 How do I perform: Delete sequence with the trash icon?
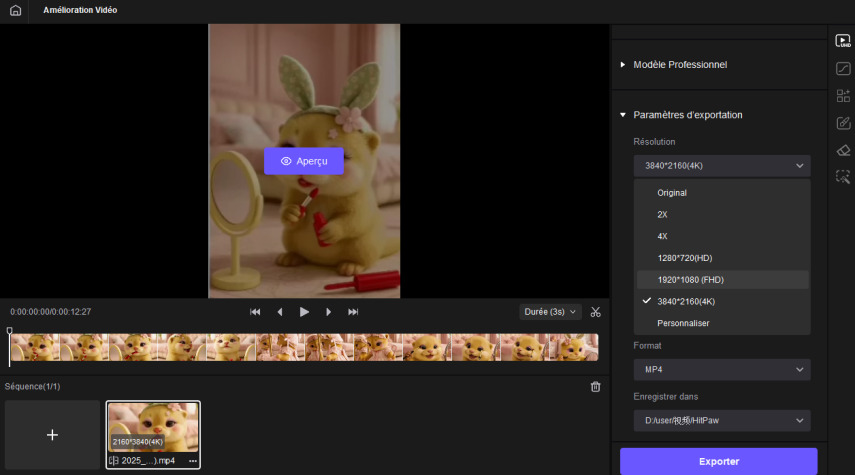[x=596, y=386]
